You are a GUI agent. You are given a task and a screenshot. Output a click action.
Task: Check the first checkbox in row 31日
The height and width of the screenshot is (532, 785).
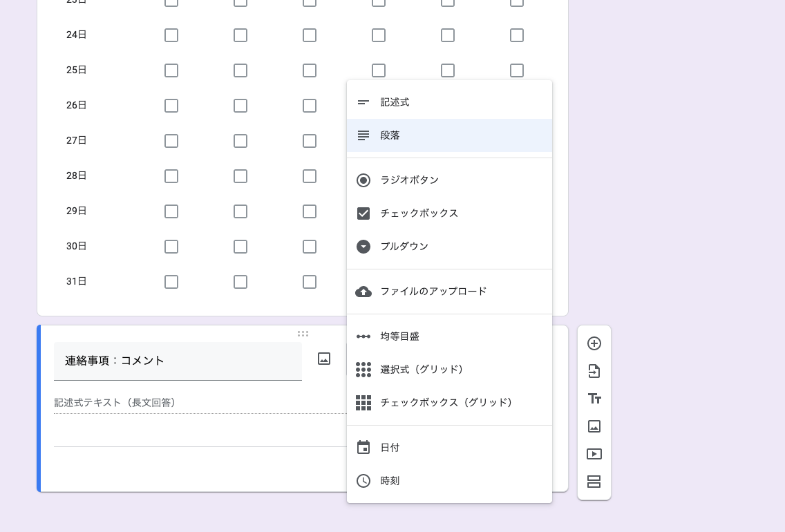(x=171, y=282)
